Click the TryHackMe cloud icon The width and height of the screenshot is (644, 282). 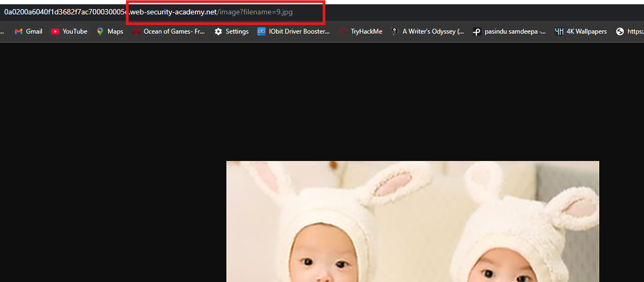pyautogui.click(x=344, y=31)
